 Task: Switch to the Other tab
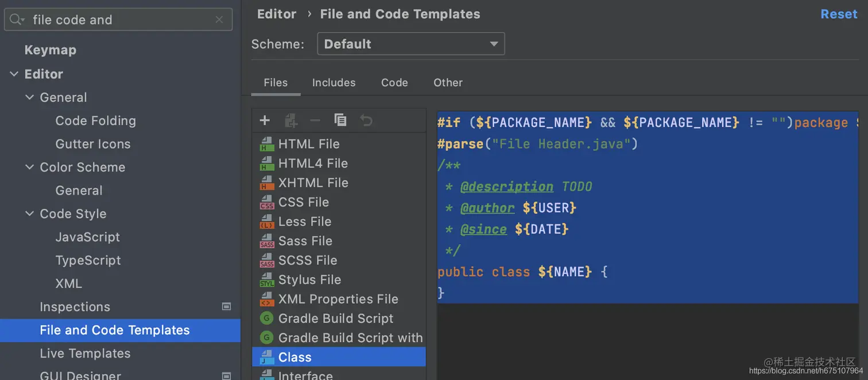pyautogui.click(x=448, y=83)
